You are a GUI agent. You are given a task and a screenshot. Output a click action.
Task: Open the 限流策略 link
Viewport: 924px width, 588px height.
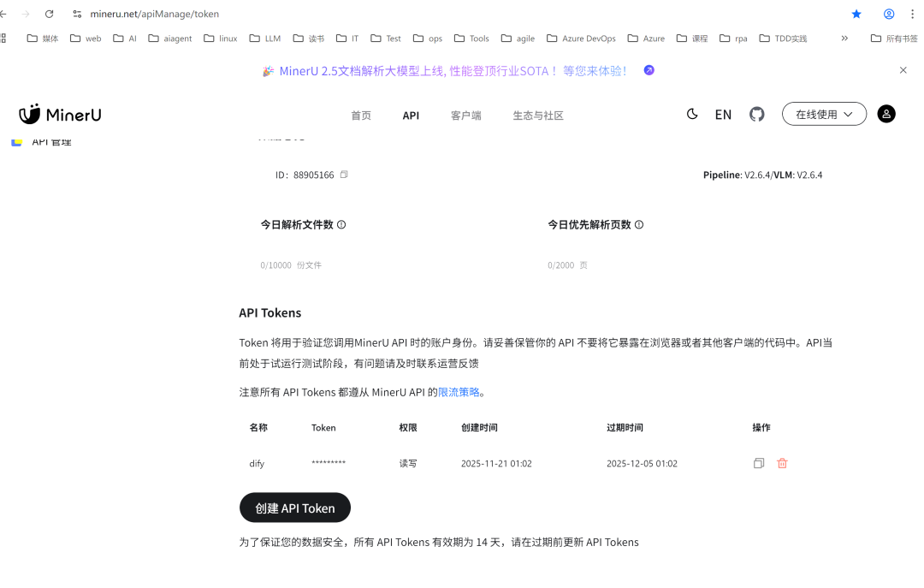(x=459, y=392)
